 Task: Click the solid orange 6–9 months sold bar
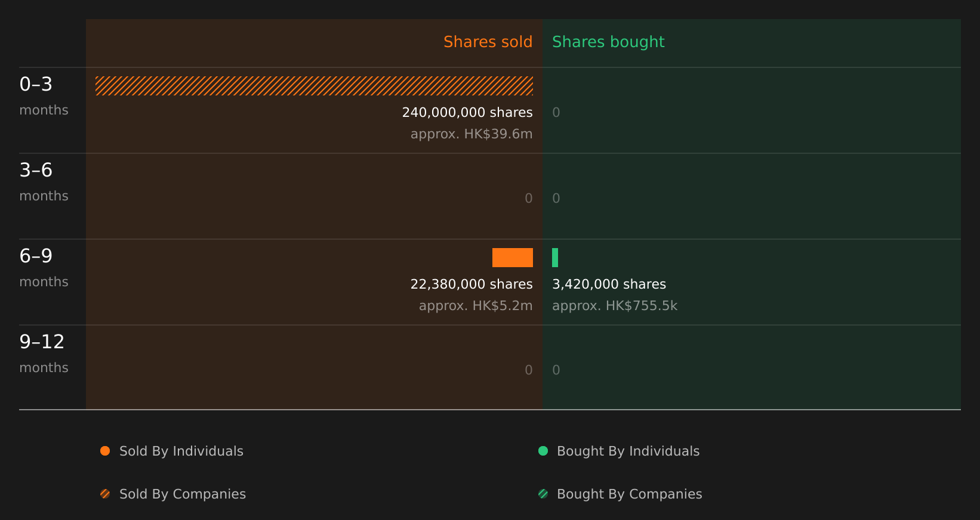[513, 258]
